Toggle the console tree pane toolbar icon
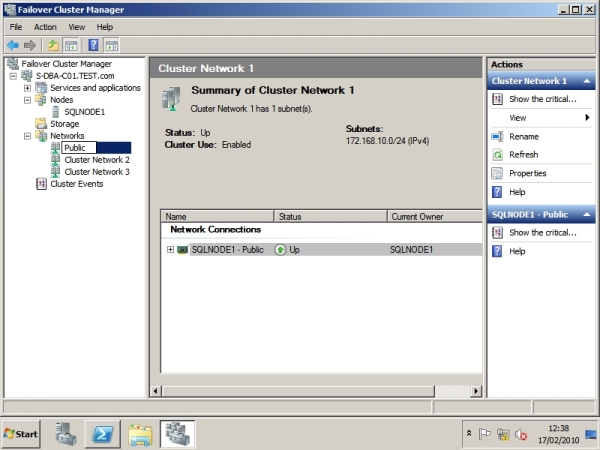 (x=71, y=46)
